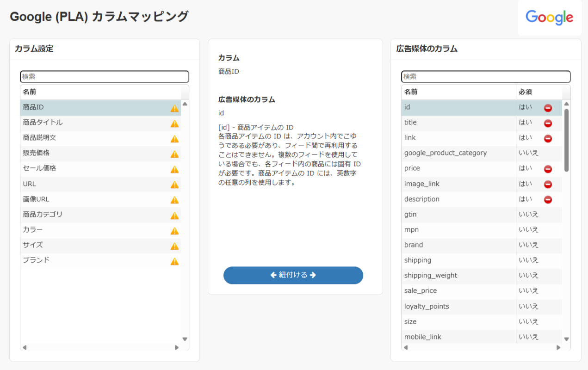Click the 紐付ける link button
588x370 pixels.
pos(293,275)
